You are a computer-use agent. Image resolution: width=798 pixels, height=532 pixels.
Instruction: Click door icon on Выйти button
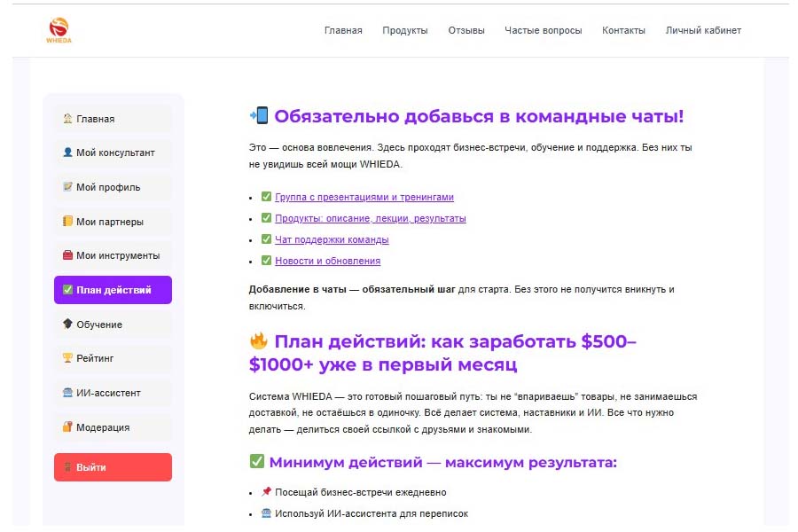[67, 467]
